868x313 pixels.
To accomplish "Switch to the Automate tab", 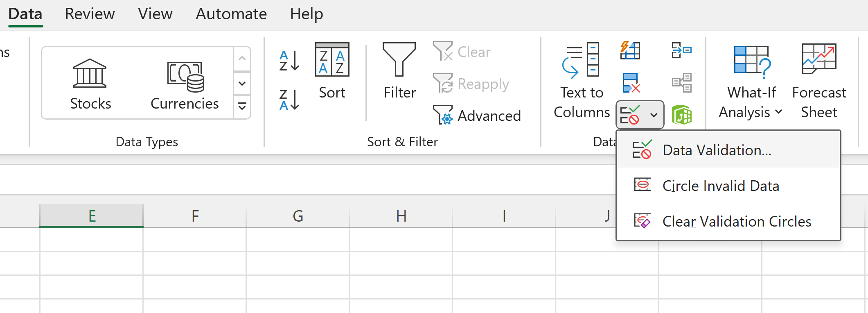I will [231, 14].
